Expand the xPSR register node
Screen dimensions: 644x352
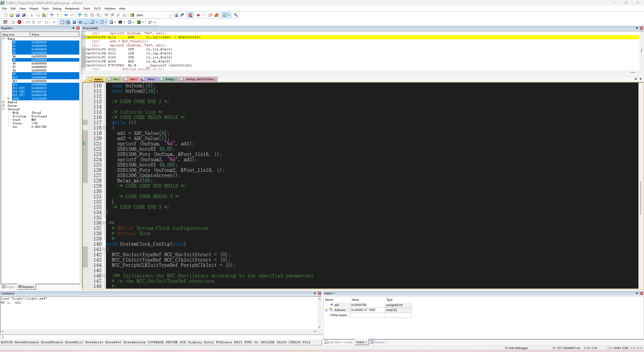click(9, 99)
